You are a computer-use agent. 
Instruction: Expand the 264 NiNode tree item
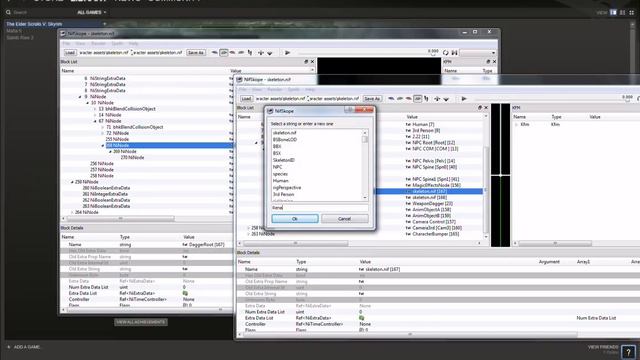tap(72, 213)
